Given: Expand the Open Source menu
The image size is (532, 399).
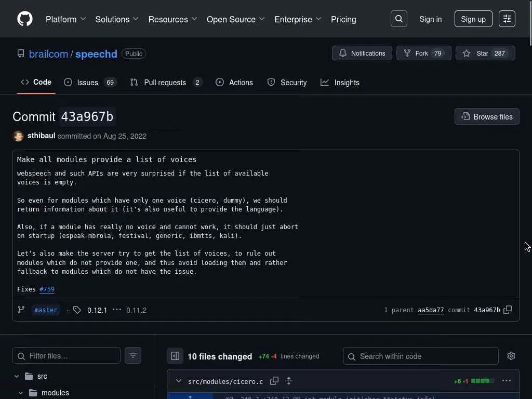Looking at the screenshot, I should (235, 19).
